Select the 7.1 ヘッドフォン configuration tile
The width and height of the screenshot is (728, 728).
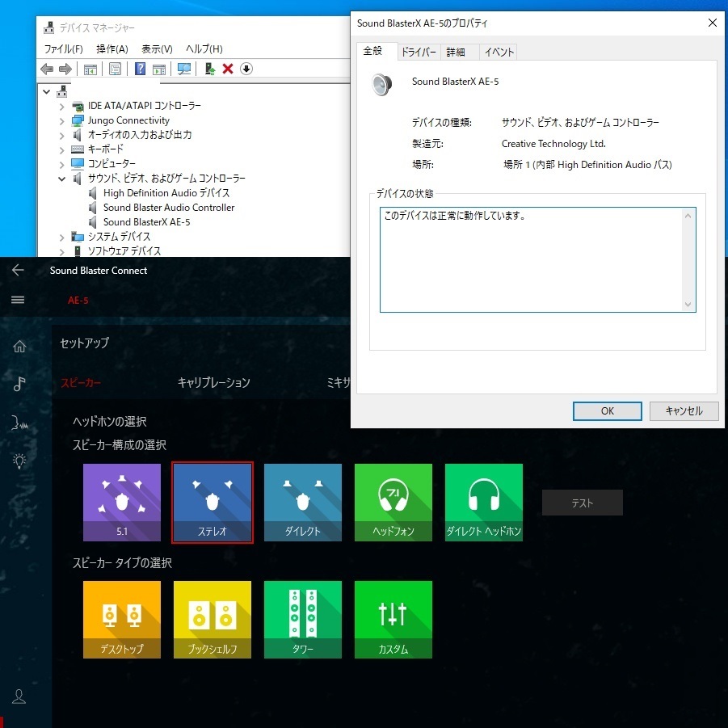point(393,503)
